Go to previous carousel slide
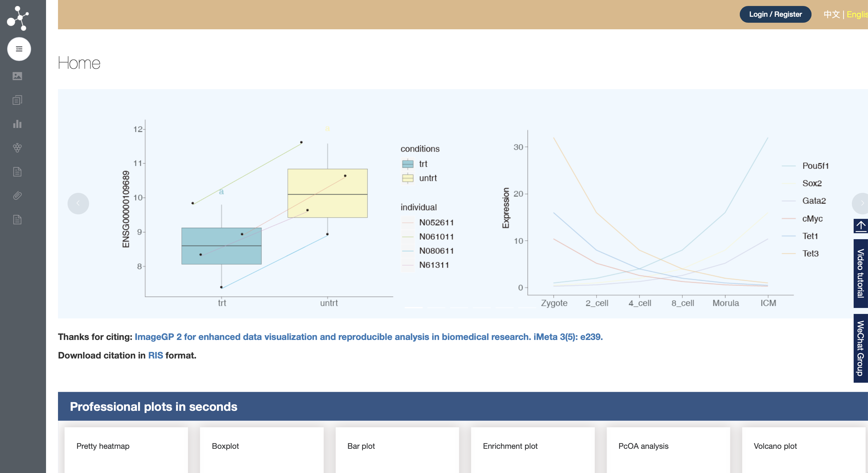 78,203
